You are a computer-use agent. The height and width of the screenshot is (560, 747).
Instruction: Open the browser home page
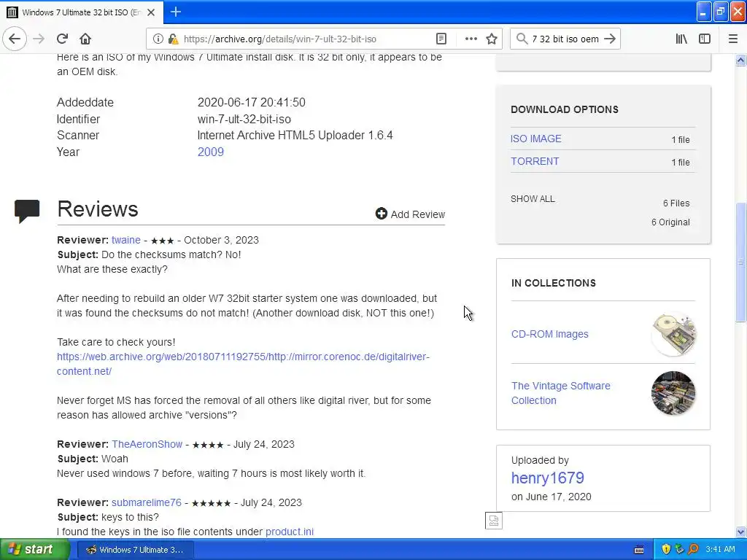click(x=85, y=39)
